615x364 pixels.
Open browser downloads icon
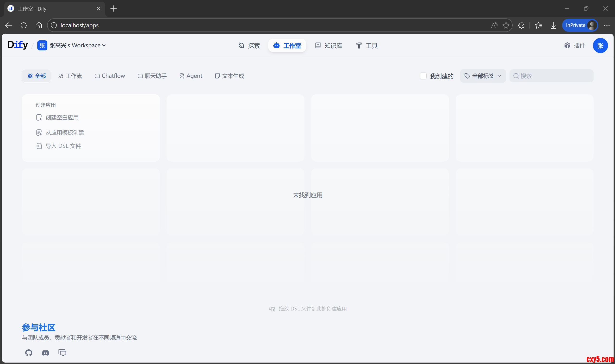(553, 25)
